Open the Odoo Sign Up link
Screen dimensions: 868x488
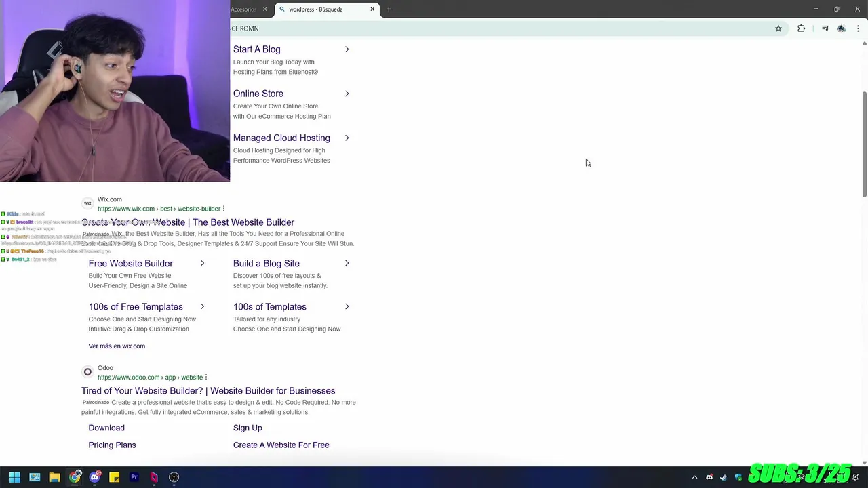pyautogui.click(x=248, y=428)
